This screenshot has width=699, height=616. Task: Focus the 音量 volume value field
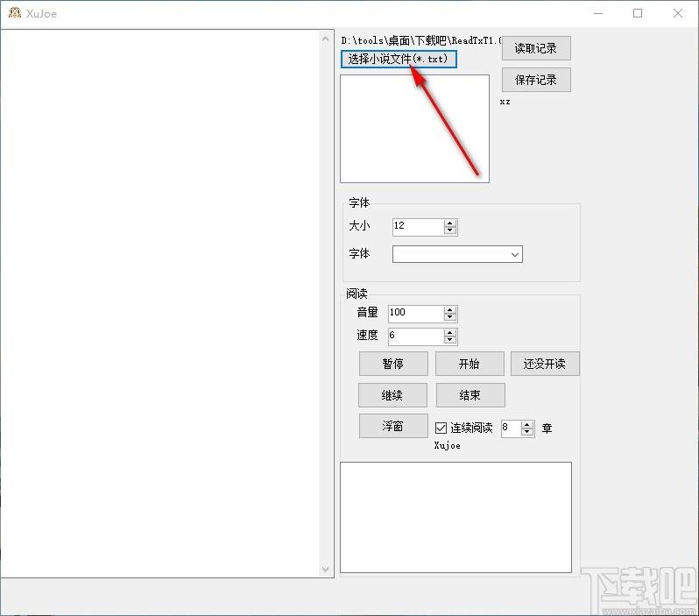pos(416,314)
